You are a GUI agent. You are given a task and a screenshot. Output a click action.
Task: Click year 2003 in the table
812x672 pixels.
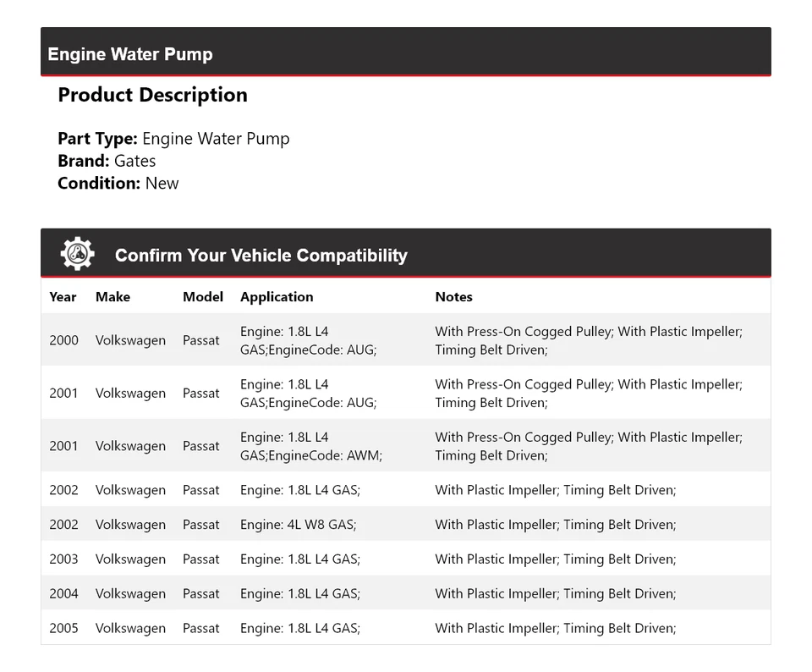click(x=63, y=559)
